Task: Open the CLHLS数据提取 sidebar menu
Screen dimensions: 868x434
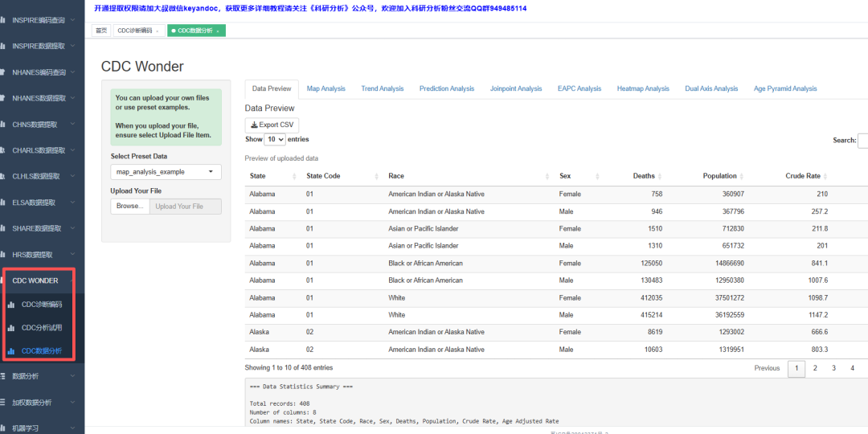Action: [42, 177]
